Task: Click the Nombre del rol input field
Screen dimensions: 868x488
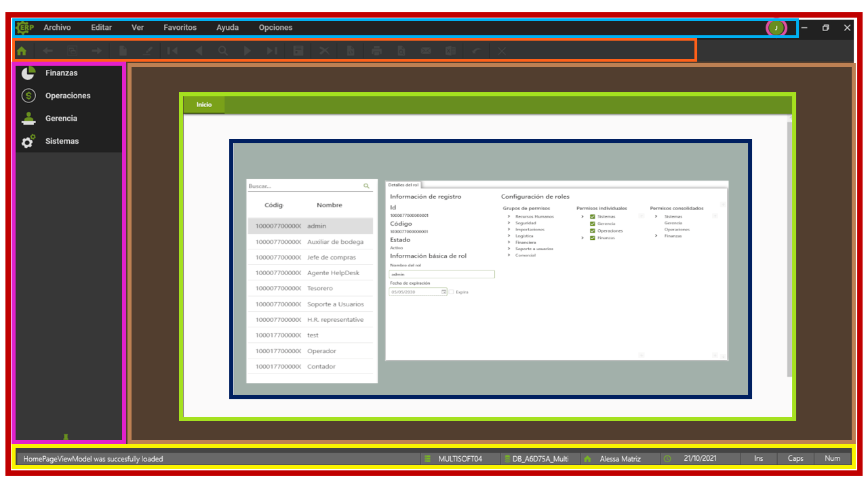Action: tap(441, 274)
